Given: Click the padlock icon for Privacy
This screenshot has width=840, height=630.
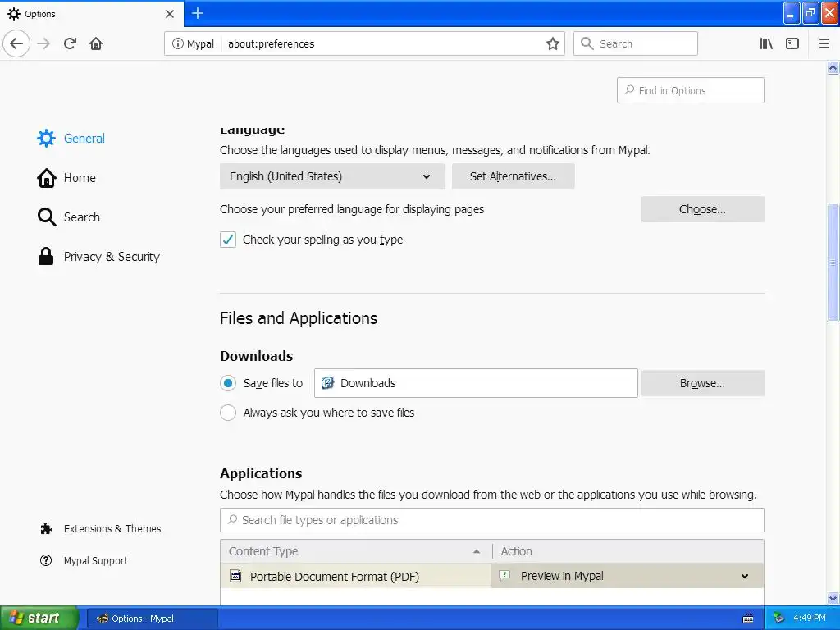Looking at the screenshot, I should point(46,256).
